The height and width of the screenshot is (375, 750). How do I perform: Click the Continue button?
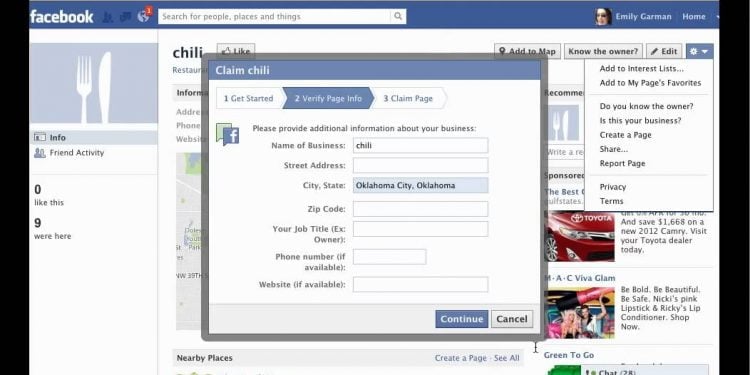point(462,319)
